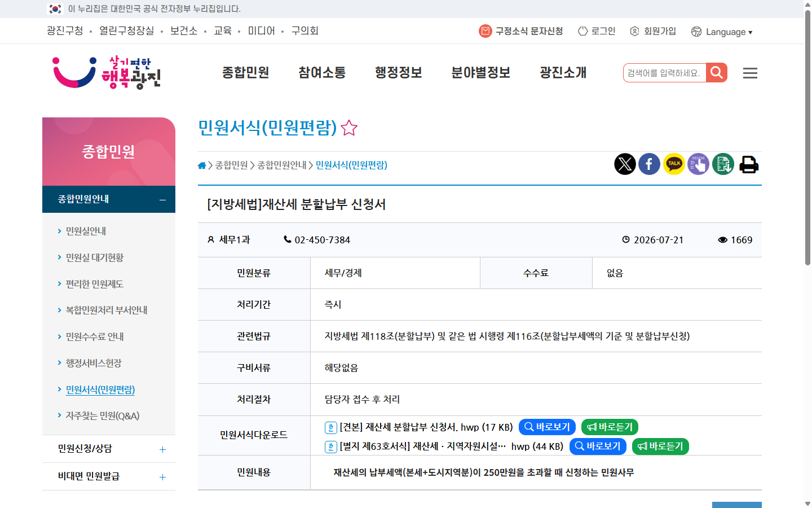The width and height of the screenshot is (812, 508).
Task: Open the Language dropdown
Action: point(722,32)
